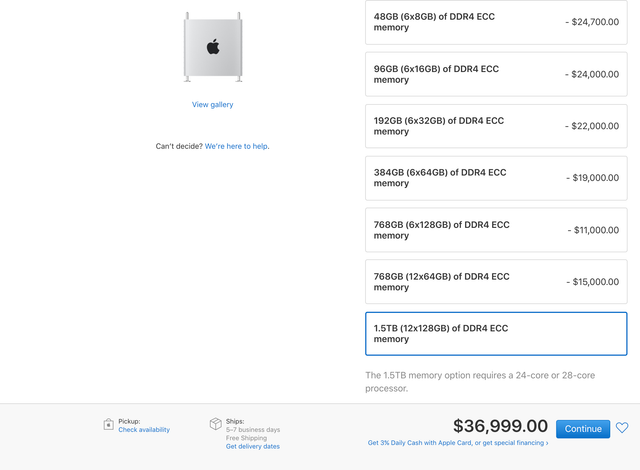Click the $36,999.00 total price
640x470 pixels.
500,427
